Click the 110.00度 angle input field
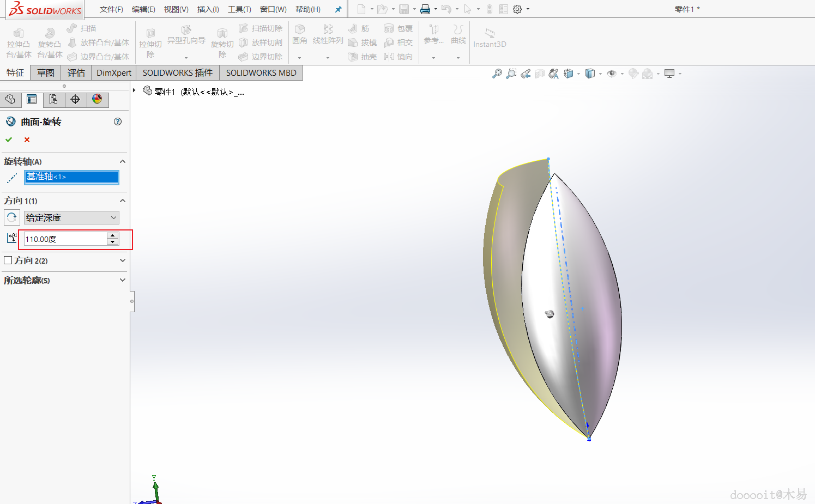 (x=65, y=239)
